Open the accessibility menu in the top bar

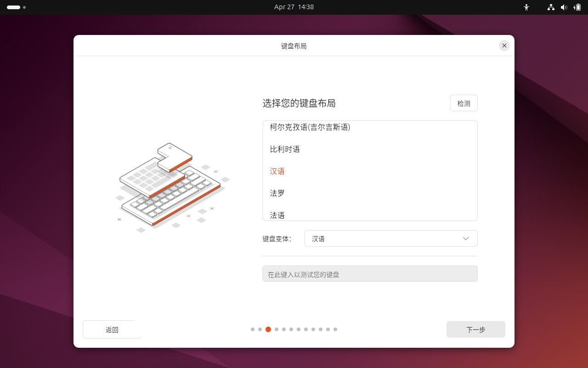526,7
